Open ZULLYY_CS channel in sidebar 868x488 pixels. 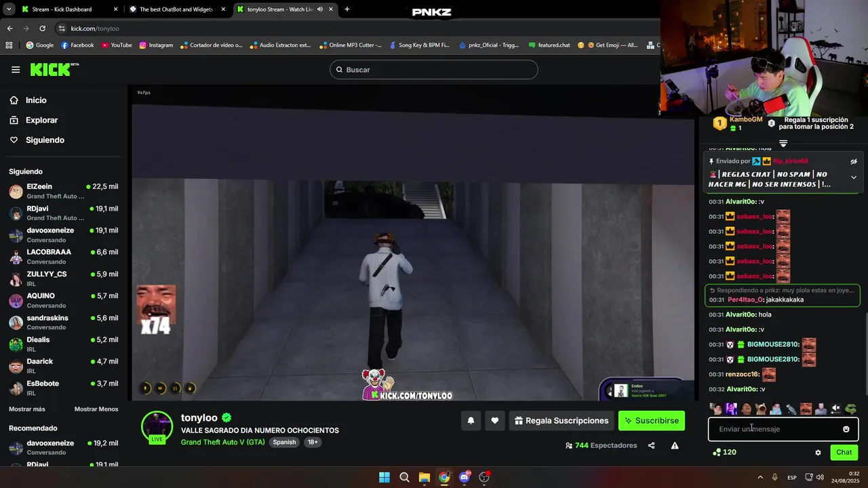(x=64, y=279)
